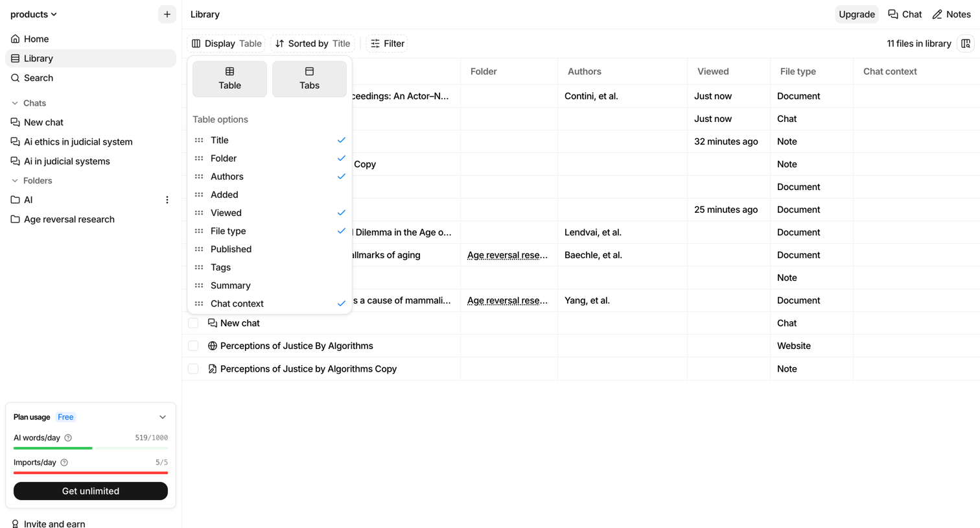Open the Filter options

click(x=387, y=43)
